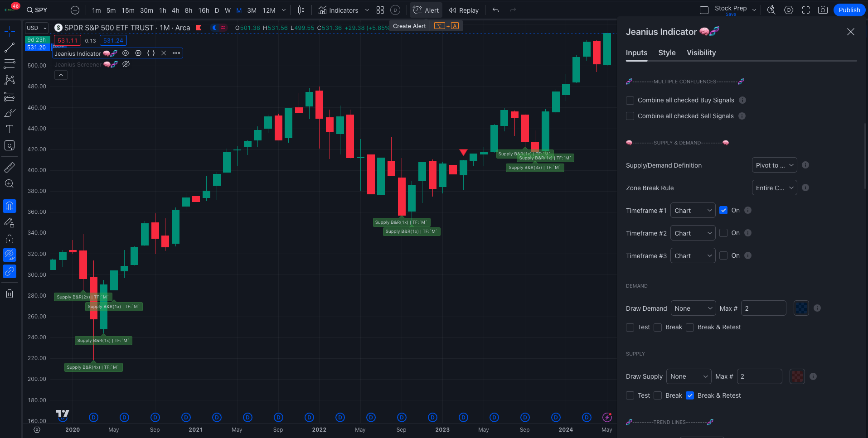This screenshot has width=868, height=438.
Task: Open the Timeframe #3 Chart dropdown
Action: coord(693,256)
